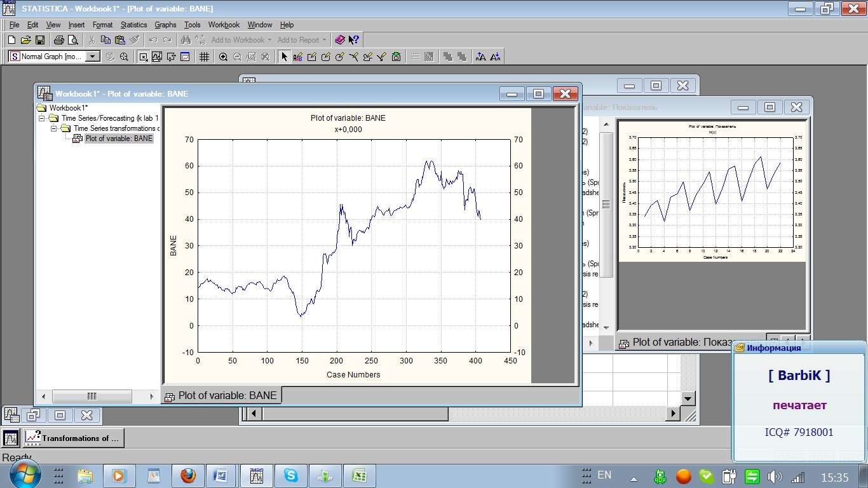Click the Increase Font size icon

(480, 57)
